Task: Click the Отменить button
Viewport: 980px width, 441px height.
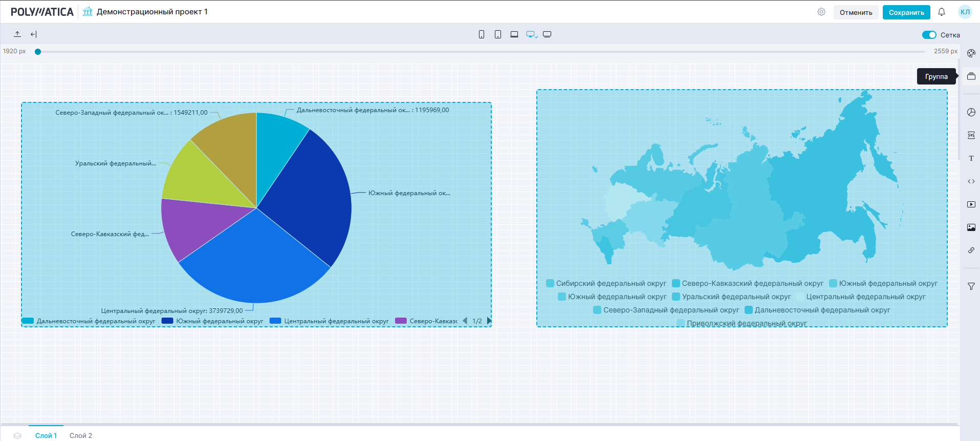Action: point(856,12)
